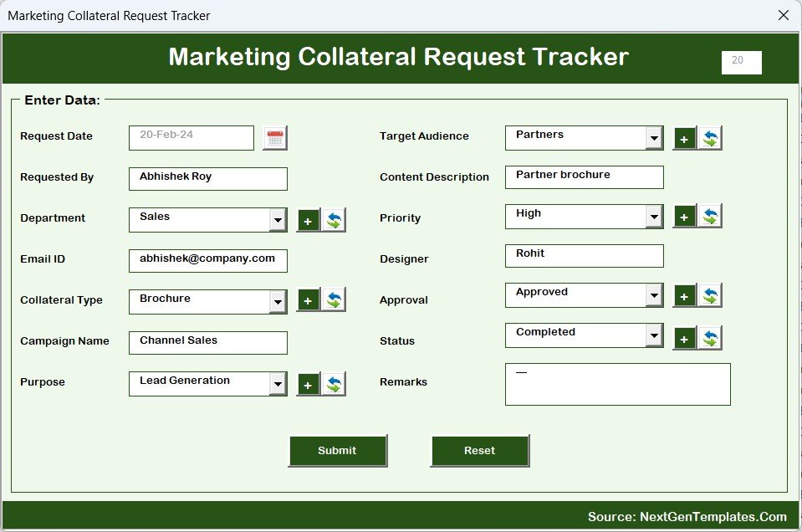Viewport: 802px width, 532px height.
Task: Click the refresh icon beside Department
Action: click(x=334, y=221)
